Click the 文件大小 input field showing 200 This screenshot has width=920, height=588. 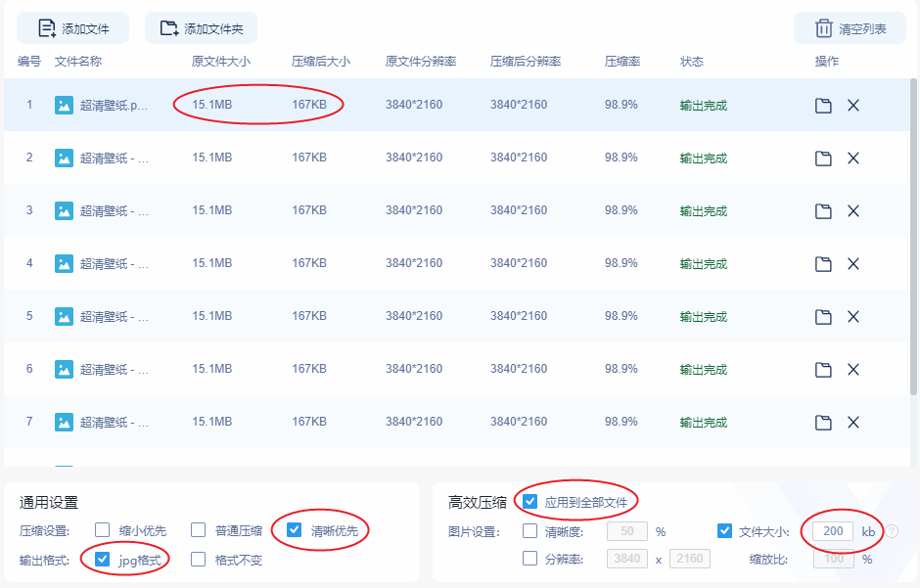click(x=833, y=531)
